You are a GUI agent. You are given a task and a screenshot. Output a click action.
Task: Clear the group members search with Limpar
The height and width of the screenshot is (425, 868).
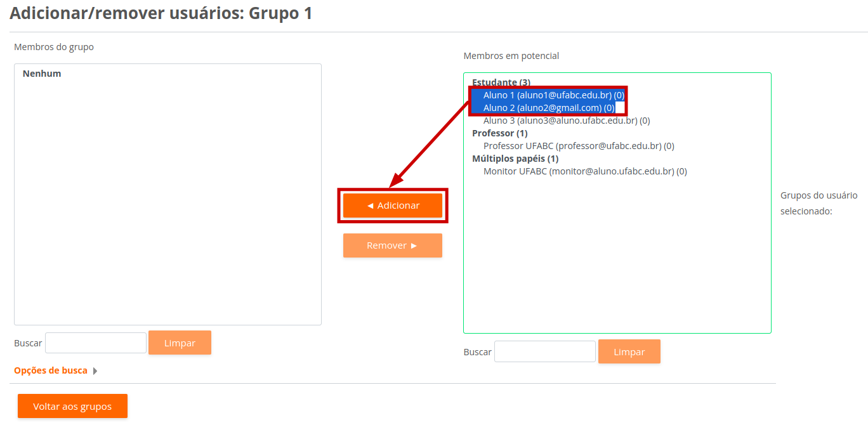click(x=180, y=343)
